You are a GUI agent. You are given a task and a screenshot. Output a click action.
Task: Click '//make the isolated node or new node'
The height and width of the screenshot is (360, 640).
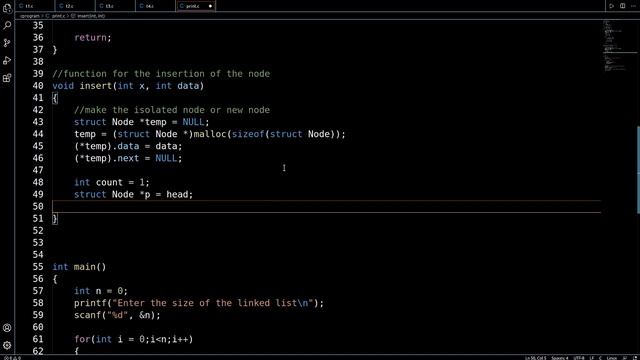tap(172, 110)
